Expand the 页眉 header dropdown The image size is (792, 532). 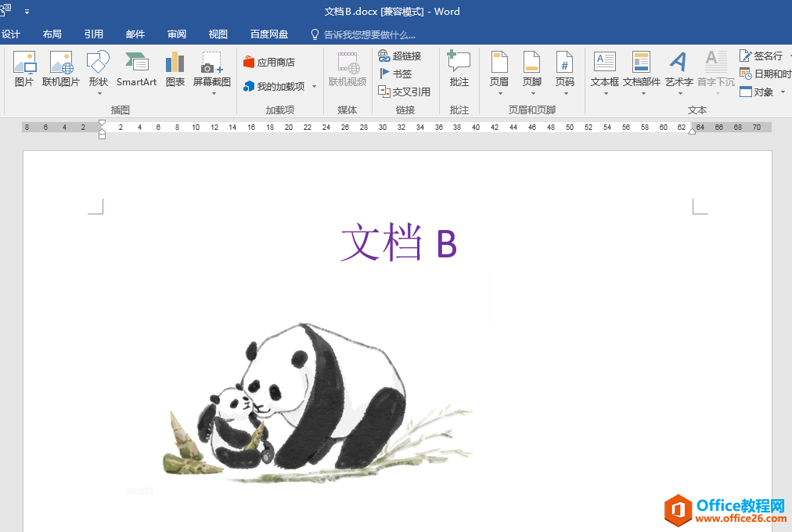tap(499, 93)
